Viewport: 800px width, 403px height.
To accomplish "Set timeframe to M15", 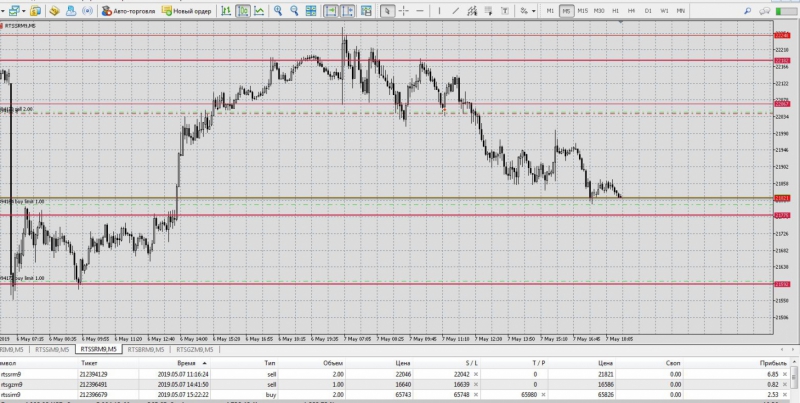I will [x=582, y=11].
